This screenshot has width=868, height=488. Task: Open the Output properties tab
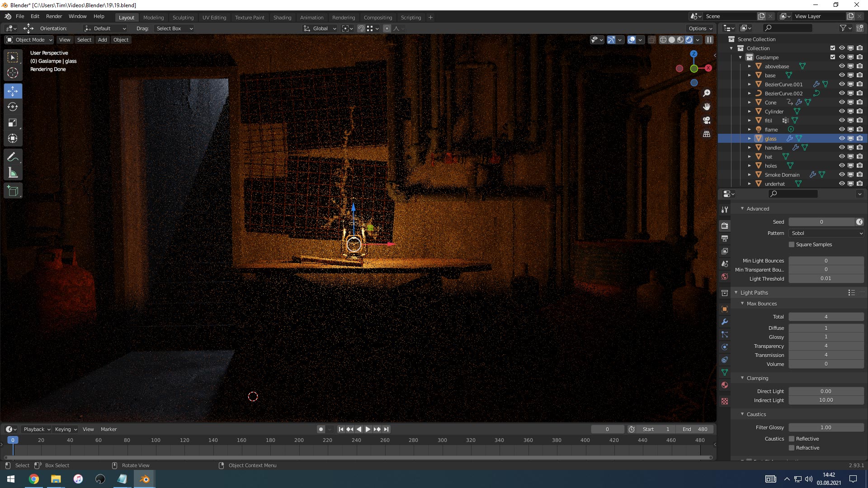(725, 238)
